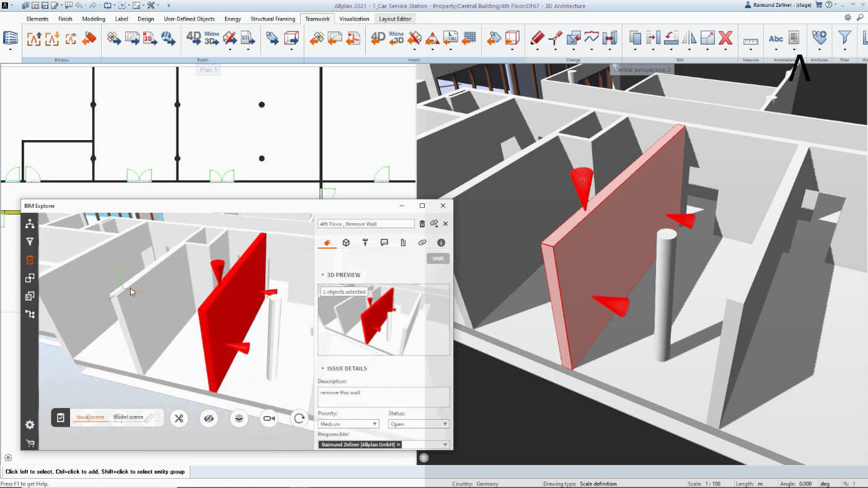Image resolution: width=868 pixels, height=488 pixels.
Task: Toggle hidden objects with the eye icon
Action: click(x=209, y=418)
